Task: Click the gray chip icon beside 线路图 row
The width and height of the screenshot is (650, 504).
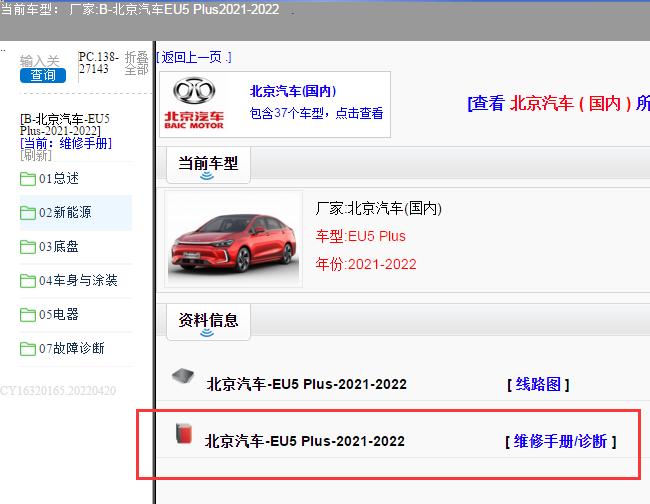Action: 183,376
